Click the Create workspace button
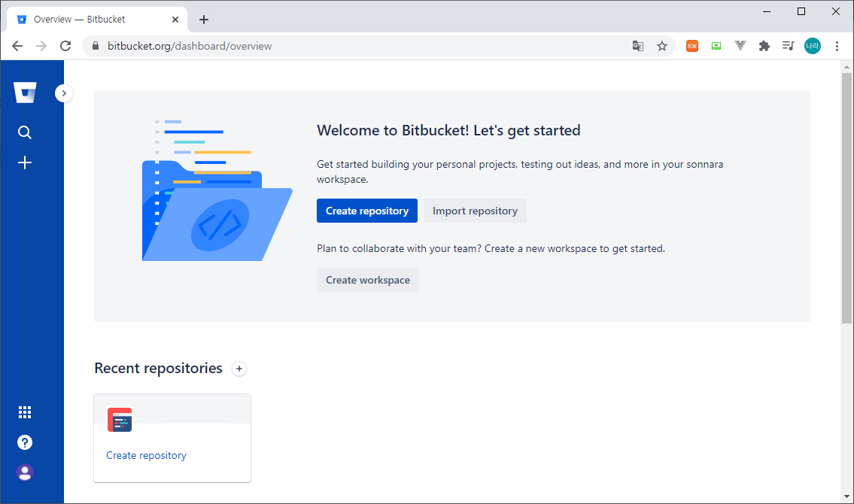This screenshot has width=854, height=504. (368, 279)
